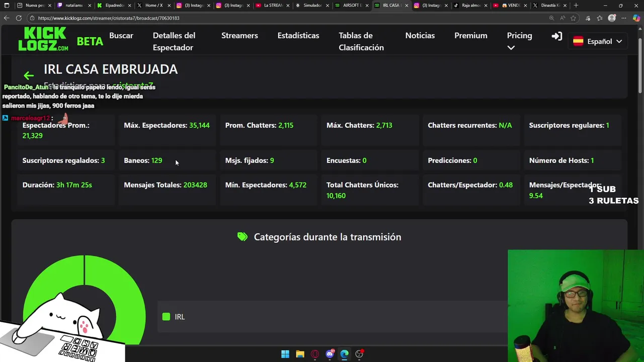Open Windows Start menu

(285, 354)
